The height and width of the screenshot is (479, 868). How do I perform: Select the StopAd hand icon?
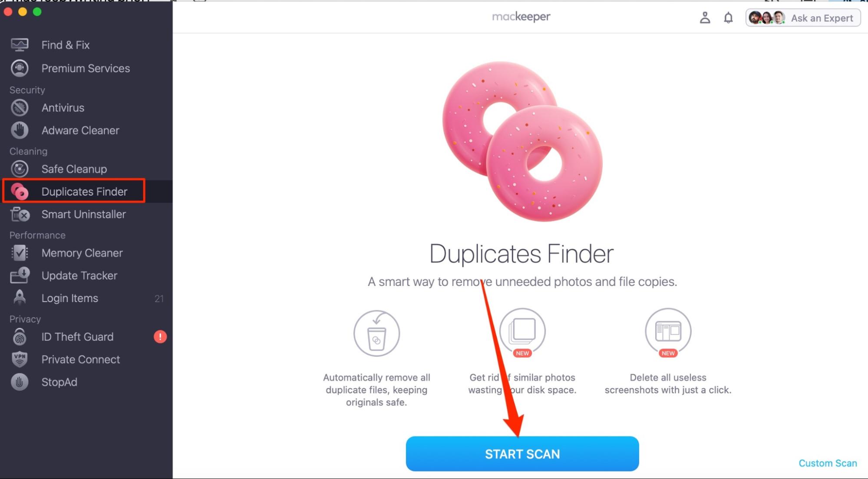click(20, 382)
